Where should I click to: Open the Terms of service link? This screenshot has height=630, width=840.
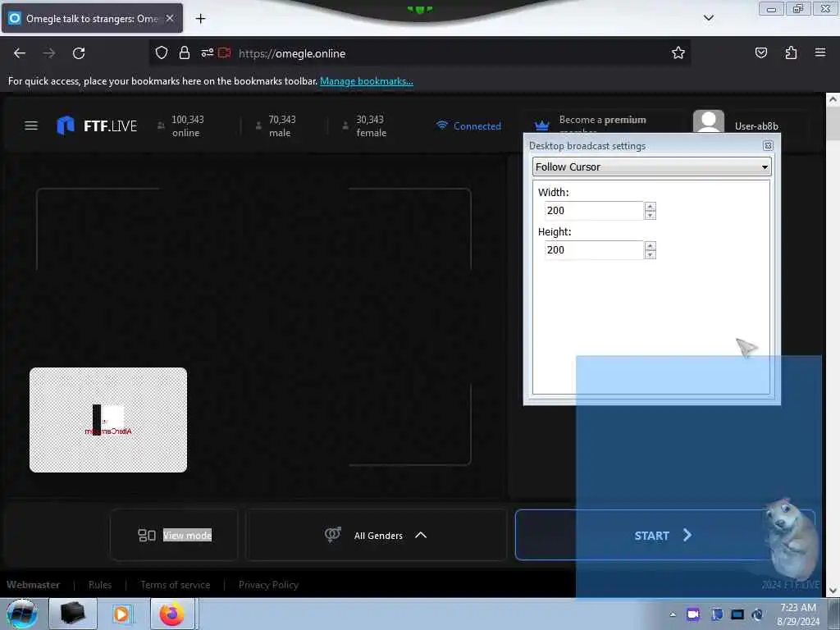176,585
